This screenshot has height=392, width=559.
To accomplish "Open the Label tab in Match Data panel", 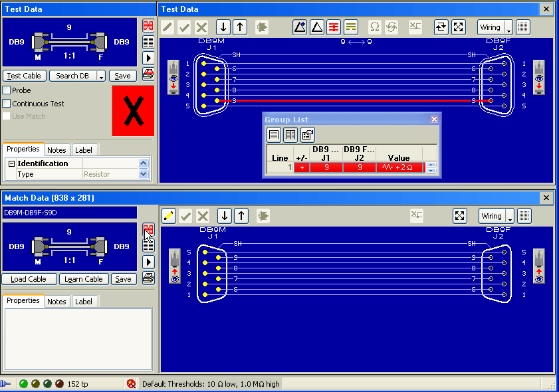I will click(84, 301).
